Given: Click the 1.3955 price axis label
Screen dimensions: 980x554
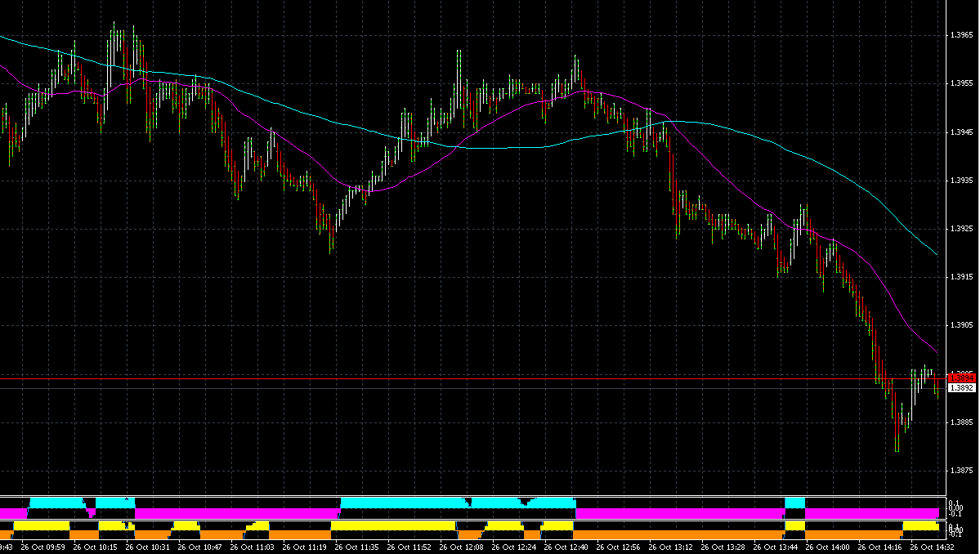Looking at the screenshot, I should coord(961,83).
